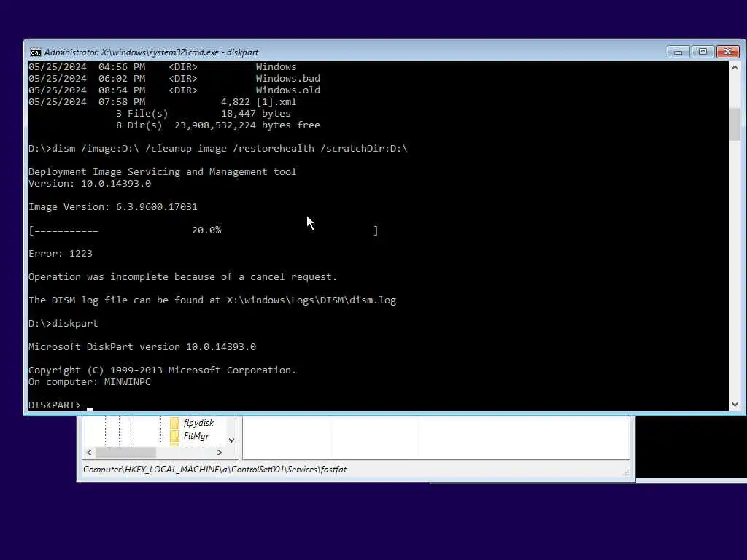
Task: Select the FltMgr key in registry tree
Action: click(x=196, y=436)
